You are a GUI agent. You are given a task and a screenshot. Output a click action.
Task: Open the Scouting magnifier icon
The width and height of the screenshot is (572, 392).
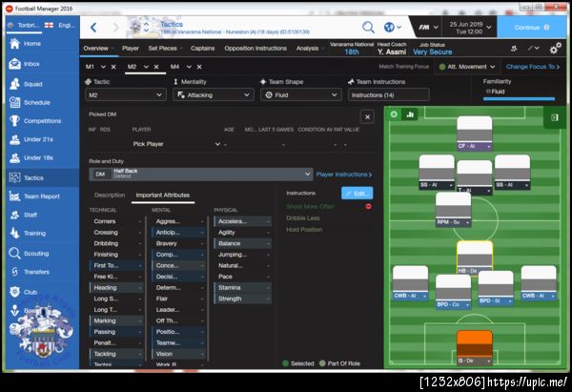point(14,254)
